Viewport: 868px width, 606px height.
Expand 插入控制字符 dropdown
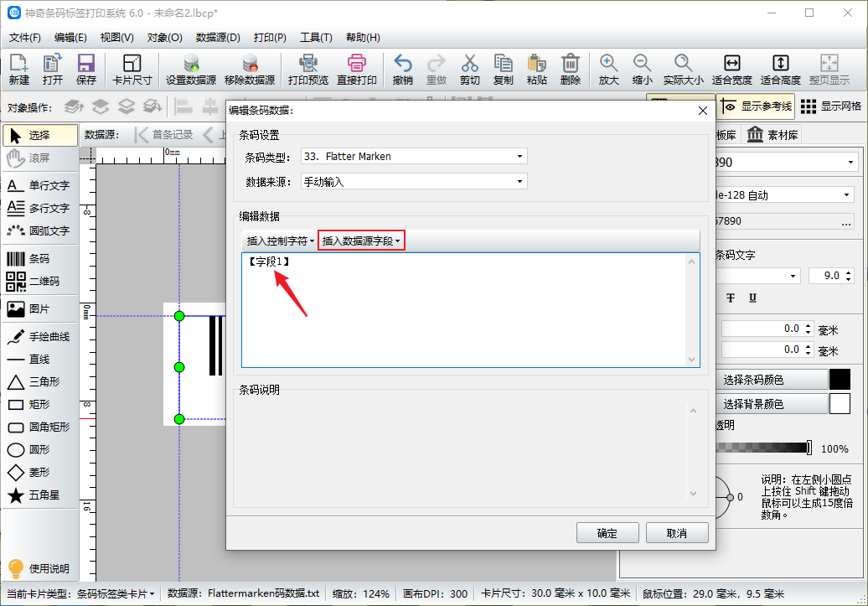[280, 241]
